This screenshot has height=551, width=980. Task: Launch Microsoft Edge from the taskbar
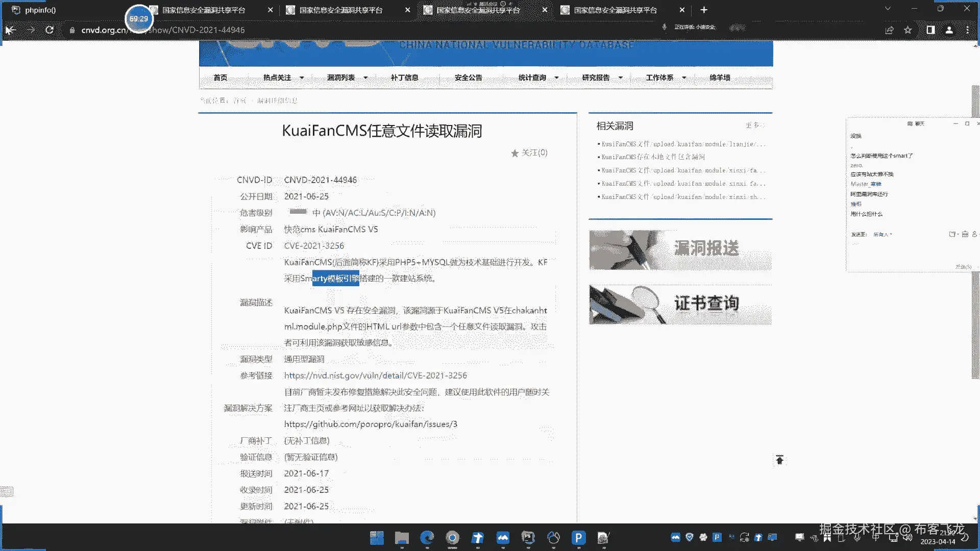point(427,538)
